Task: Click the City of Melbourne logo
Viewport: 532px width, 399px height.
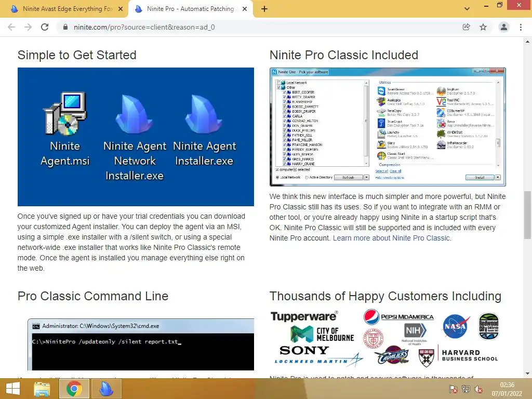Action: [x=322, y=334]
